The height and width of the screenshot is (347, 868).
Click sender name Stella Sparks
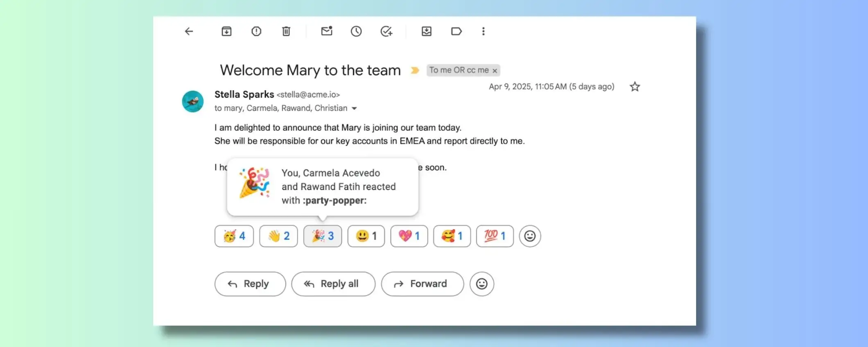click(x=244, y=95)
